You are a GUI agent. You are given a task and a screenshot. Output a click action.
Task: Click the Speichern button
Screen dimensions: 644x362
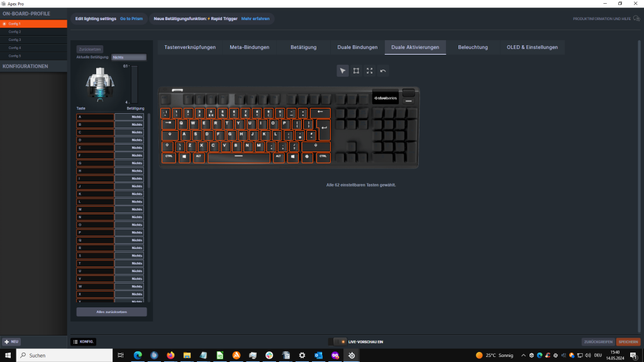(628, 342)
